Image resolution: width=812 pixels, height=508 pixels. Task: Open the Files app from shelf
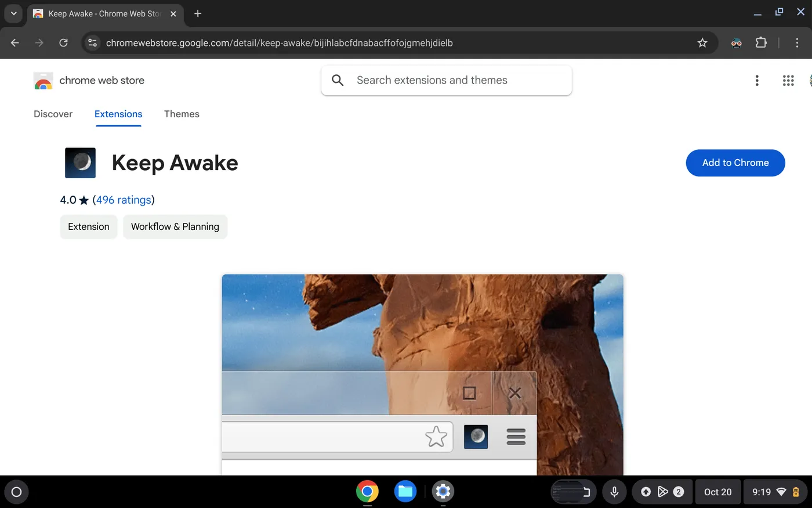coord(405,492)
